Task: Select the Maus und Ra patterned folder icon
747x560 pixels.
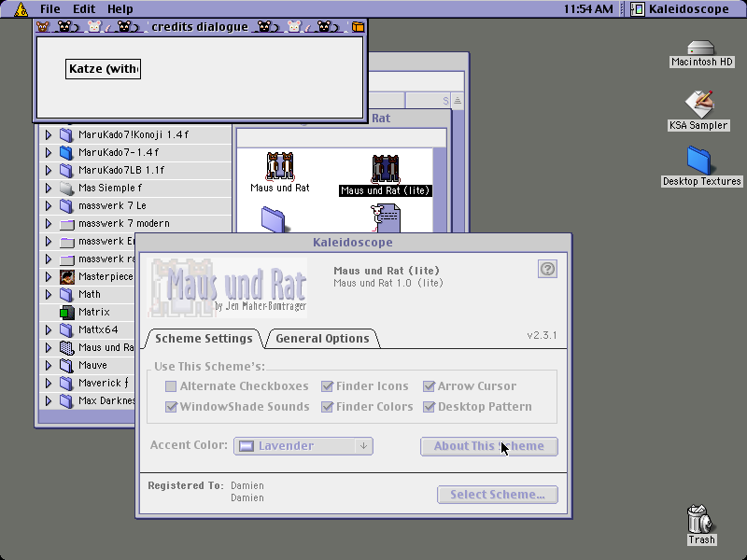Action: coord(66,347)
